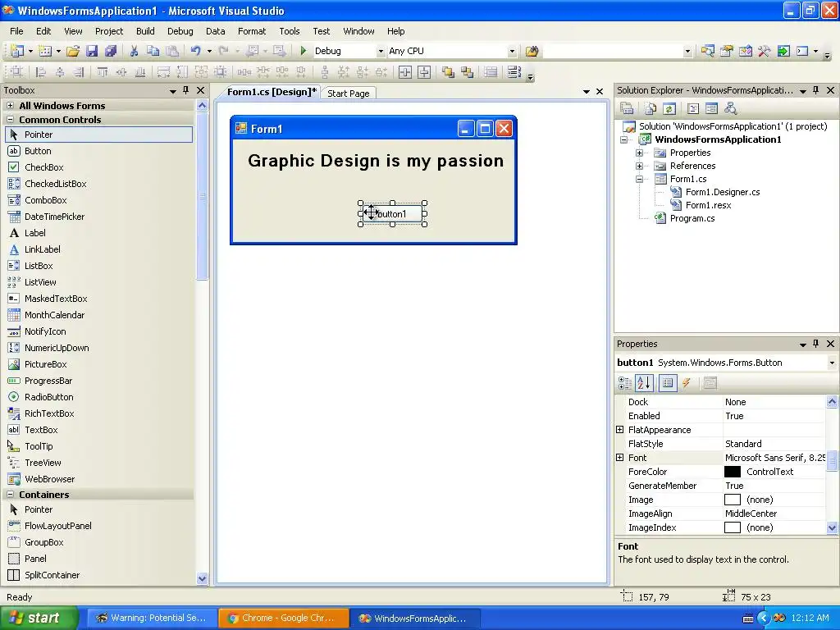This screenshot has height=630, width=840.
Task: Click Center Horizontally layout icon
Action: (x=405, y=72)
